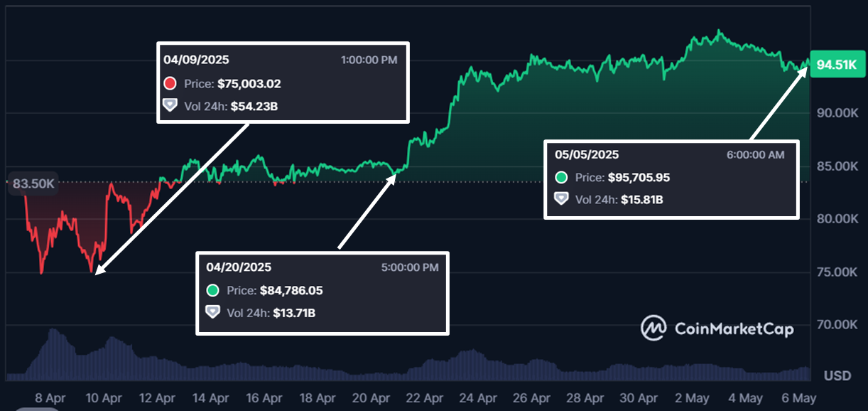Click the 75.00K y-axis label
This screenshot has width=868, height=411.
[837, 272]
